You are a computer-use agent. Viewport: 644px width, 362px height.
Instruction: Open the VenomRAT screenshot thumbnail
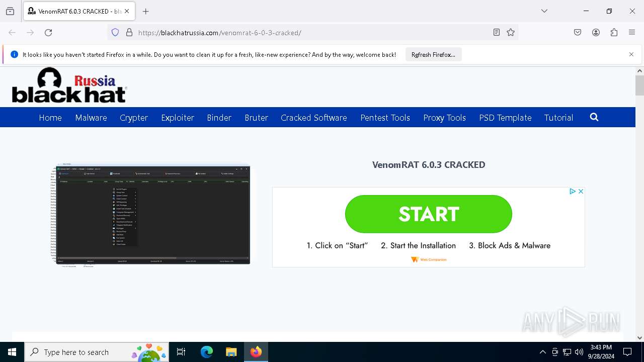[151, 215]
